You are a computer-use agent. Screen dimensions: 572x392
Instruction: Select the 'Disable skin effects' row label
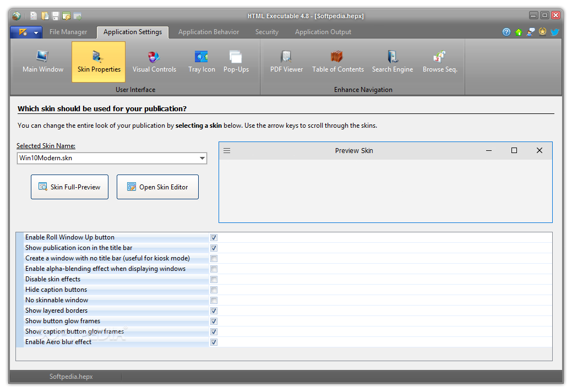[x=53, y=279]
